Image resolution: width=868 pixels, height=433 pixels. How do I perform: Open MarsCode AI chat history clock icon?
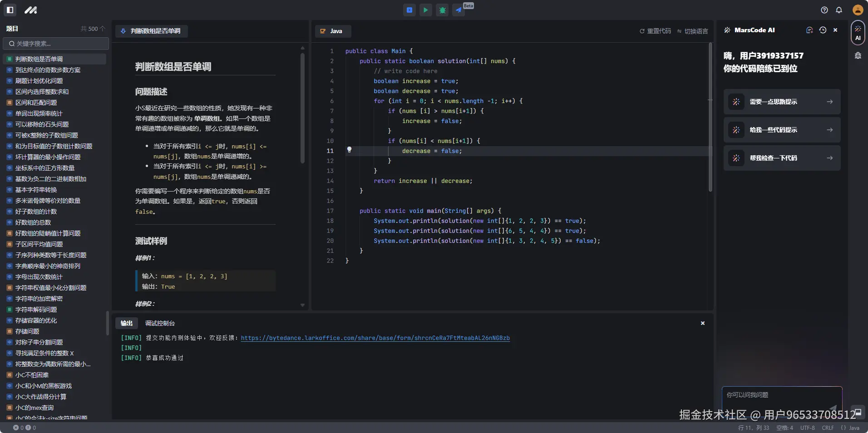[x=823, y=30]
